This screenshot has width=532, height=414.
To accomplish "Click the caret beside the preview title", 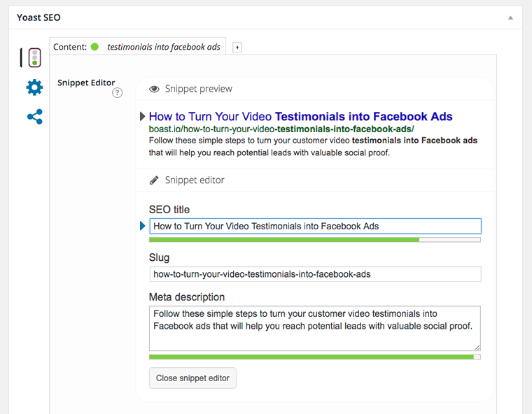I will pos(143,117).
